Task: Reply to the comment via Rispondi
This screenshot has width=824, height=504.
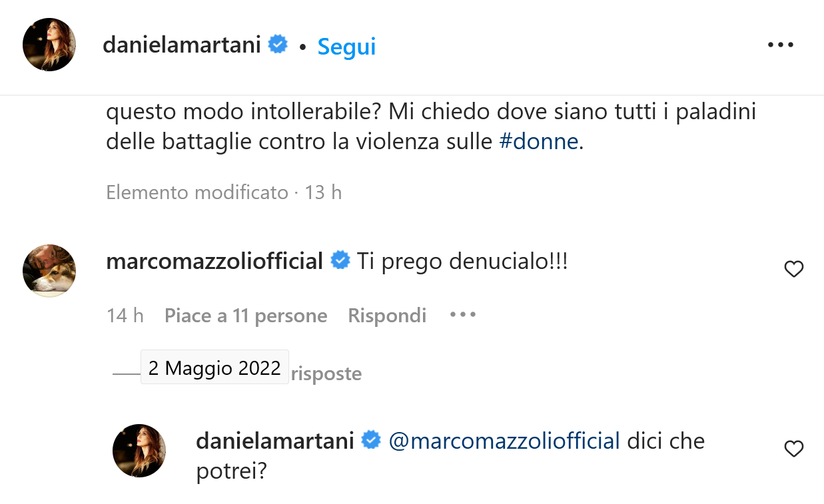Action: (x=387, y=316)
